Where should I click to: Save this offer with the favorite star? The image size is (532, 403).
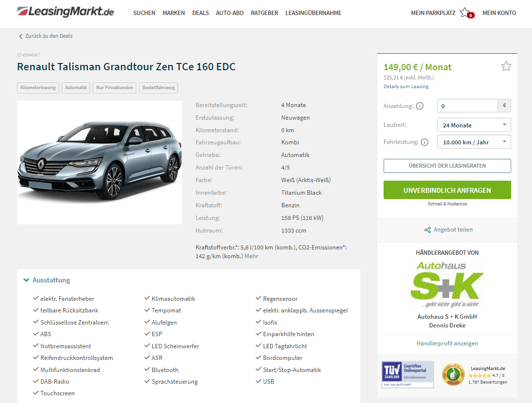(506, 66)
